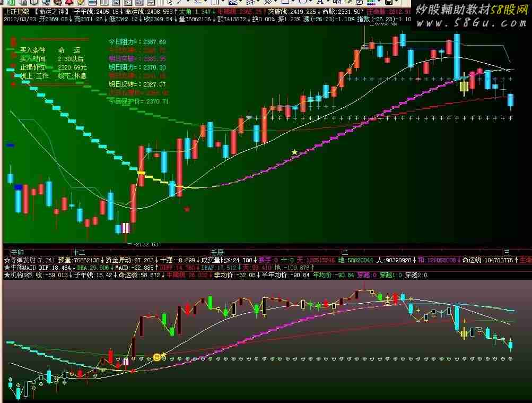Click the save disk icon in toolbar

click(x=389, y=2)
